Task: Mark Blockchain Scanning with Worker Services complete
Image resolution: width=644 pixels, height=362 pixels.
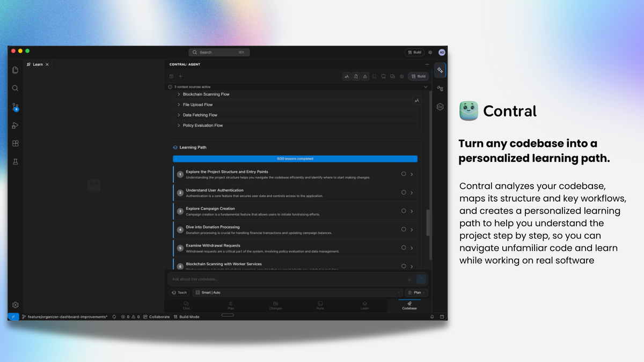Action: point(404,266)
